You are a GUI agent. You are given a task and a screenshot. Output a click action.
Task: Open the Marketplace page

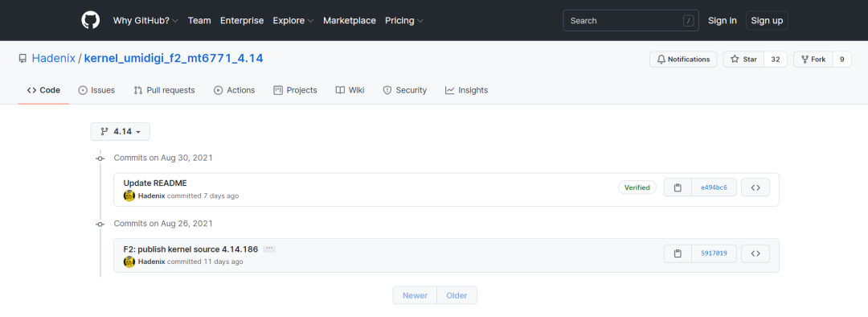pyautogui.click(x=350, y=20)
